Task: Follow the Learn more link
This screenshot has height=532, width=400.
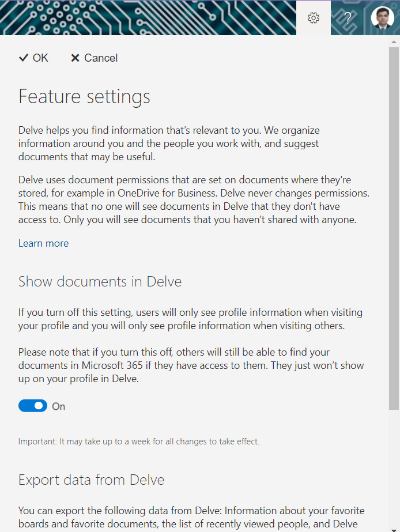Action: click(43, 243)
